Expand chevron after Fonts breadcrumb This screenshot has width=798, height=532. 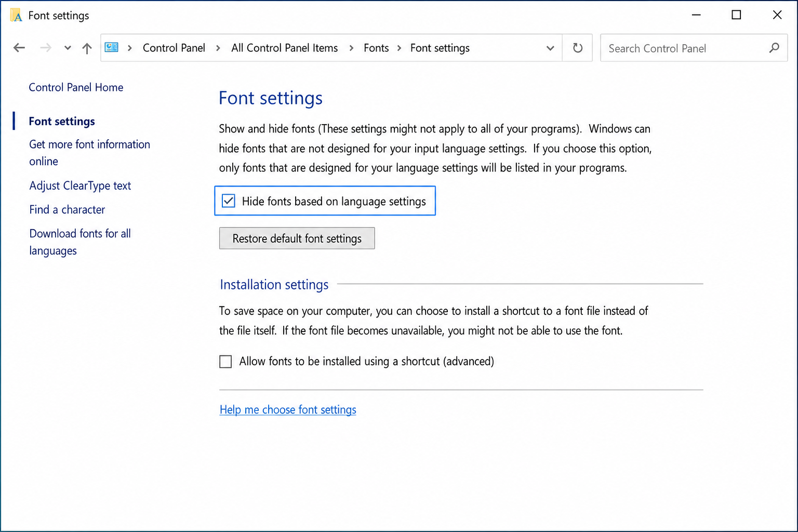tap(399, 48)
